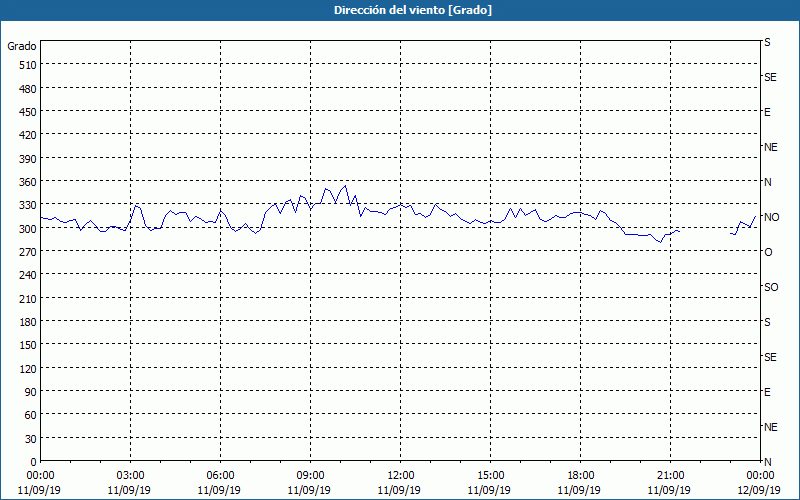The image size is (800, 500).
Task: Select the 00:00 label above 12/09/19
Action: pyautogui.click(x=760, y=476)
